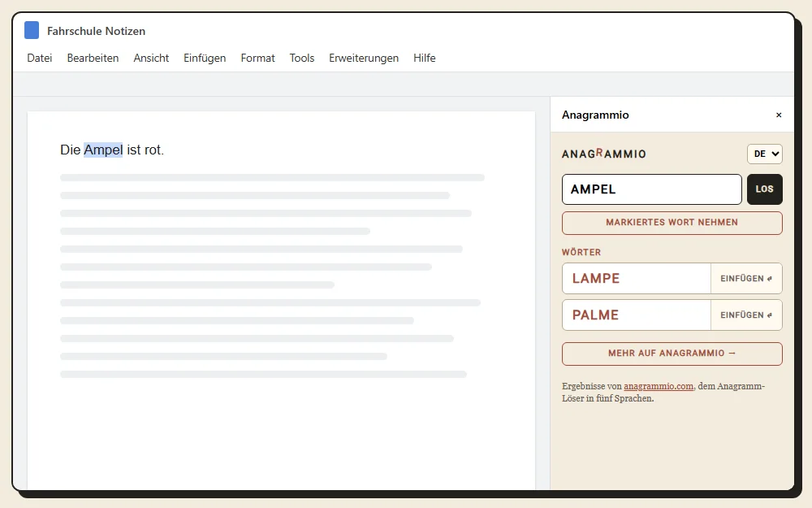This screenshot has width=812, height=508.
Task: Insert the word LAMPE via Einfügen
Action: (x=746, y=278)
